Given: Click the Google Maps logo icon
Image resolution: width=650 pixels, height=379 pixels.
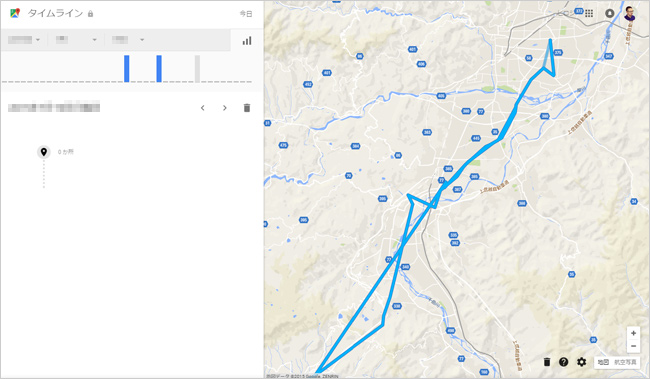Looking at the screenshot, I should pyautogui.click(x=15, y=13).
